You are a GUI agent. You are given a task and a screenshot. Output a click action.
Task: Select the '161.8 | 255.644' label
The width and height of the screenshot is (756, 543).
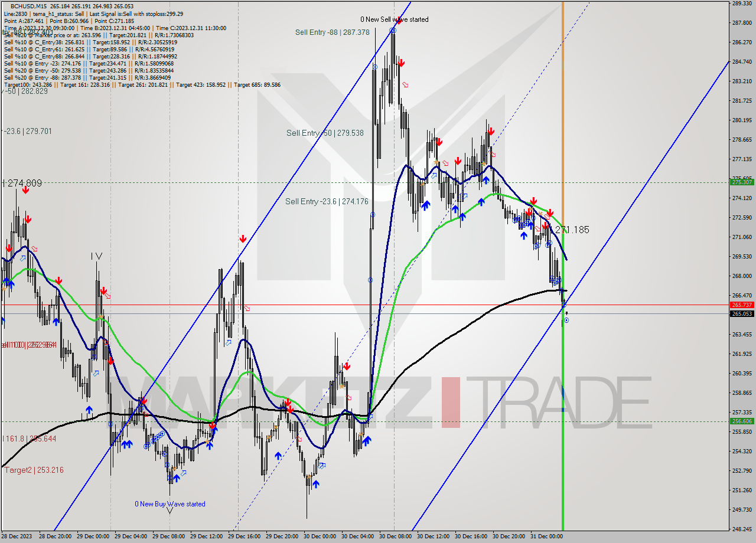pyautogui.click(x=30, y=439)
